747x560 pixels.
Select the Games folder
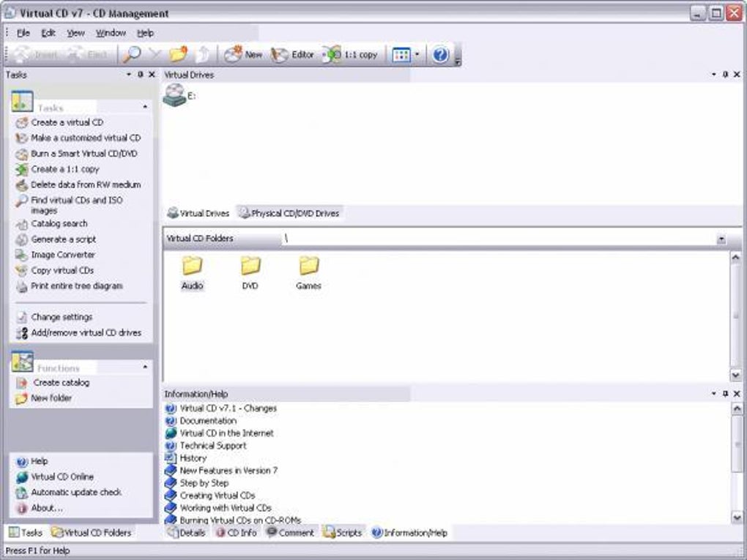point(308,273)
